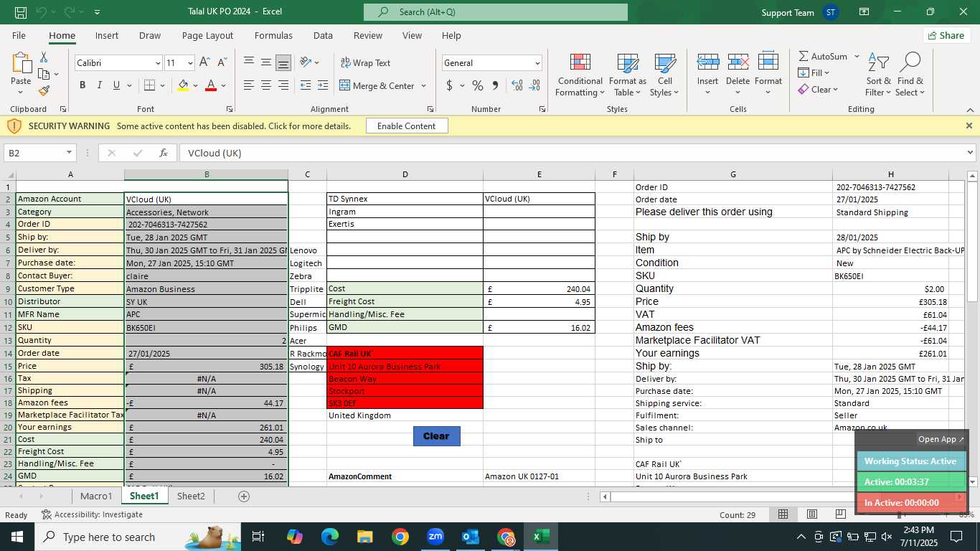
Task: Click the Orientation text-angle icon
Action: pyautogui.click(x=305, y=62)
